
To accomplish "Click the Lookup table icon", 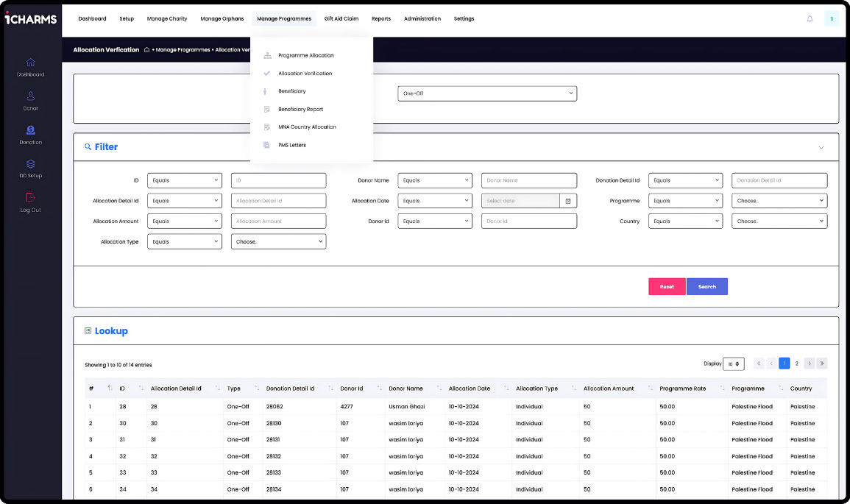I will pyautogui.click(x=88, y=330).
